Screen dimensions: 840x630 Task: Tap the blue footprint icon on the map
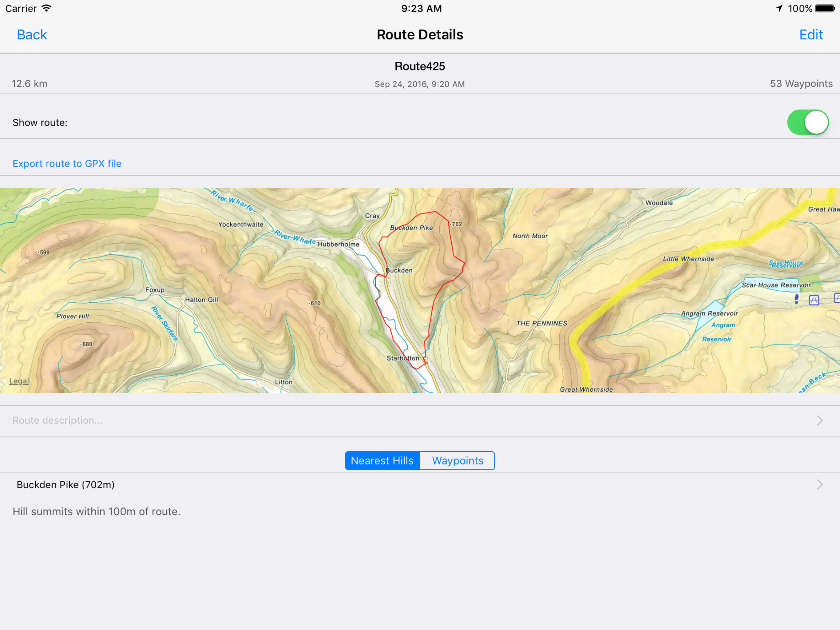(x=797, y=299)
